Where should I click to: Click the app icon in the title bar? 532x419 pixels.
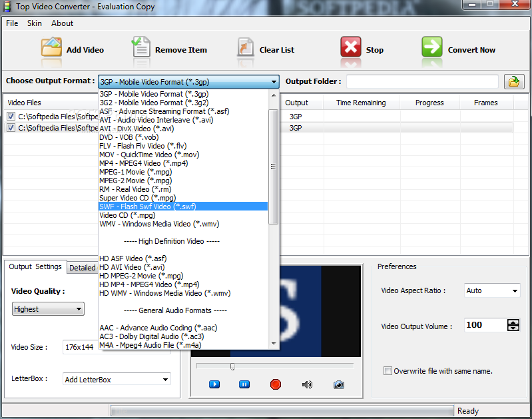7,7
